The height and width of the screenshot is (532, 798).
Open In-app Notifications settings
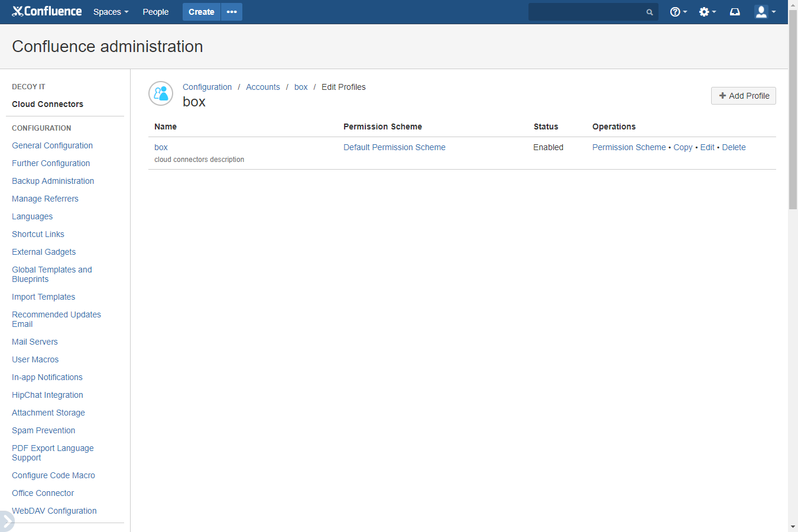[47, 377]
